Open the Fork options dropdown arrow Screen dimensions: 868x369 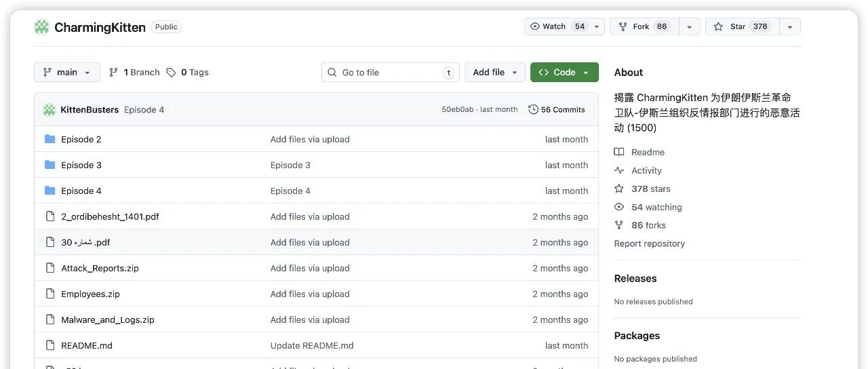(689, 26)
